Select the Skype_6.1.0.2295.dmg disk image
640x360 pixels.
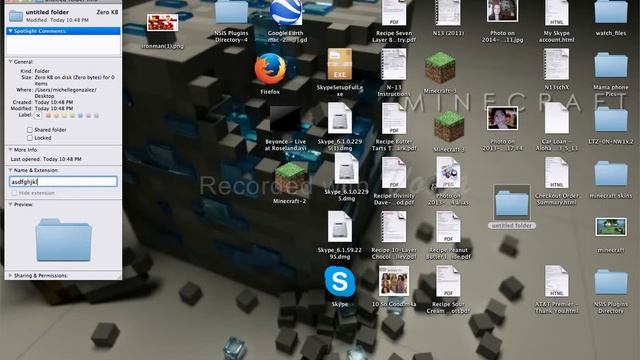coord(346,169)
